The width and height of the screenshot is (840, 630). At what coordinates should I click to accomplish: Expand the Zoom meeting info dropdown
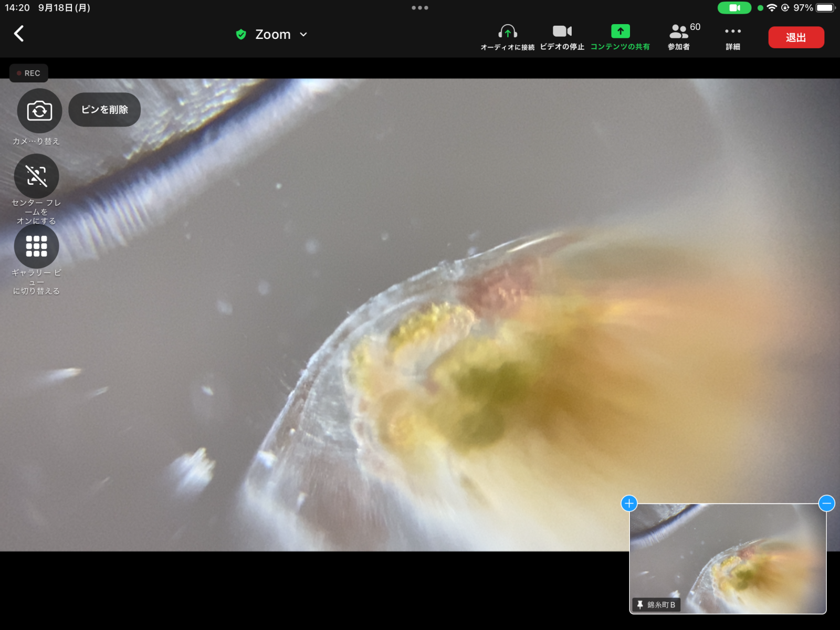coord(303,35)
